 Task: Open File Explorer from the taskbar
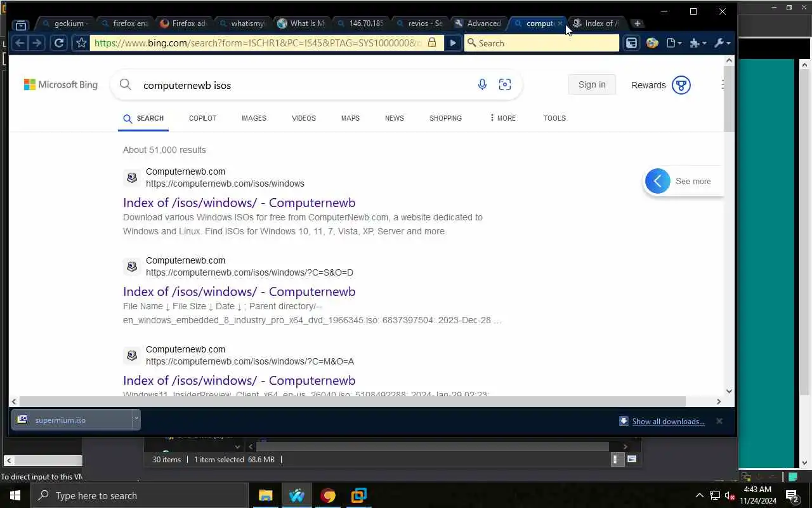click(265, 495)
